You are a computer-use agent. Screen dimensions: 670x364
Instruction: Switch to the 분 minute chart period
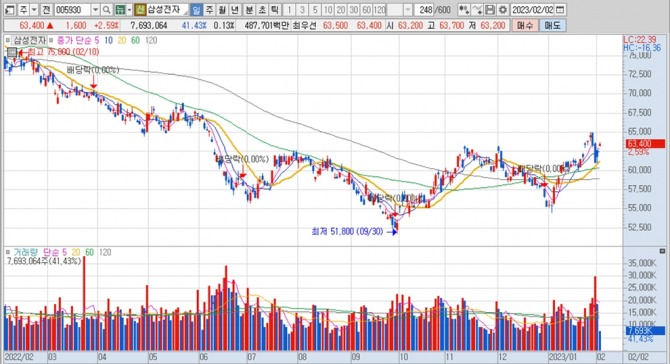pos(249,9)
